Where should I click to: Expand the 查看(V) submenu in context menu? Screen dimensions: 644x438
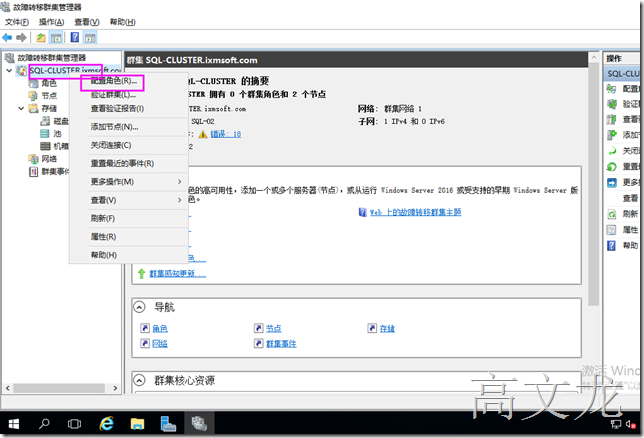[179, 200]
